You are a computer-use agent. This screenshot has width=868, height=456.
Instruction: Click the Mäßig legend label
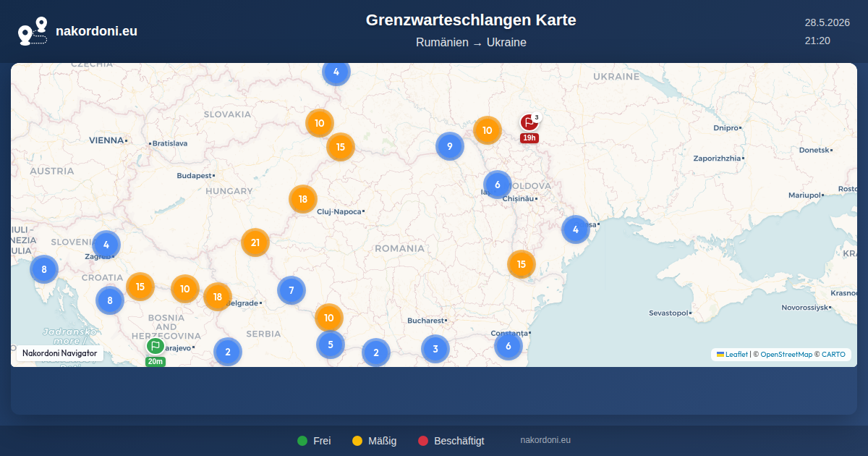tap(383, 441)
